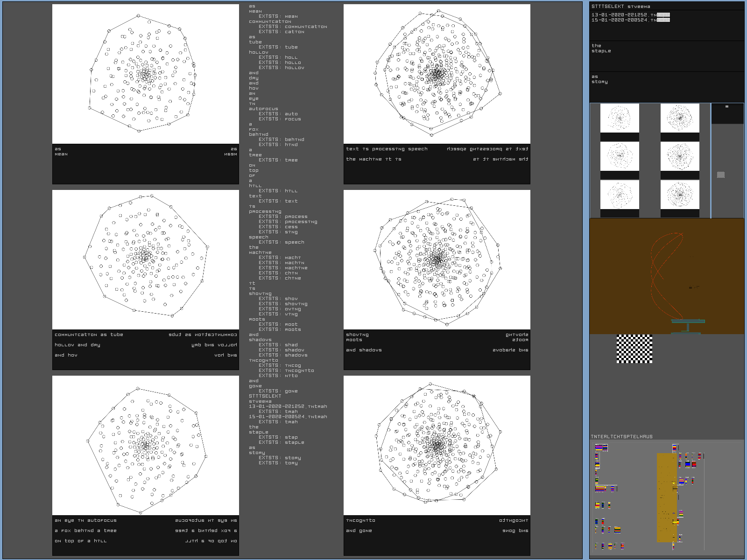Screen dimensions: 747x560
Task: Open the bottom-left thumbnail in the preview grid
Action: pyautogui.click(x=620, y=195)
